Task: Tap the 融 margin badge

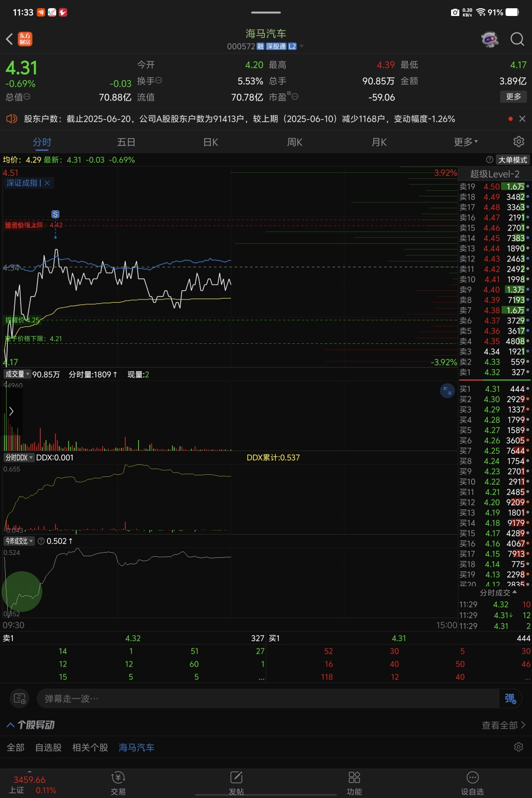Action: click(x=260, y=46)
